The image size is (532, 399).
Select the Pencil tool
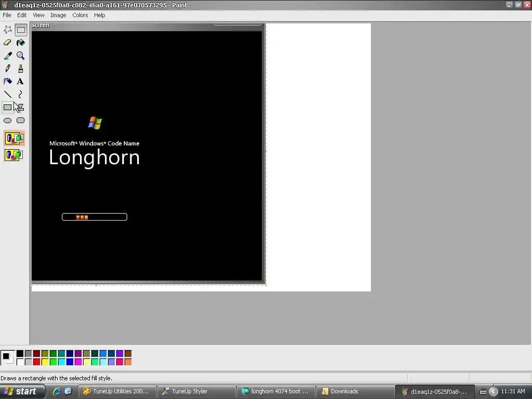(7, 68)
